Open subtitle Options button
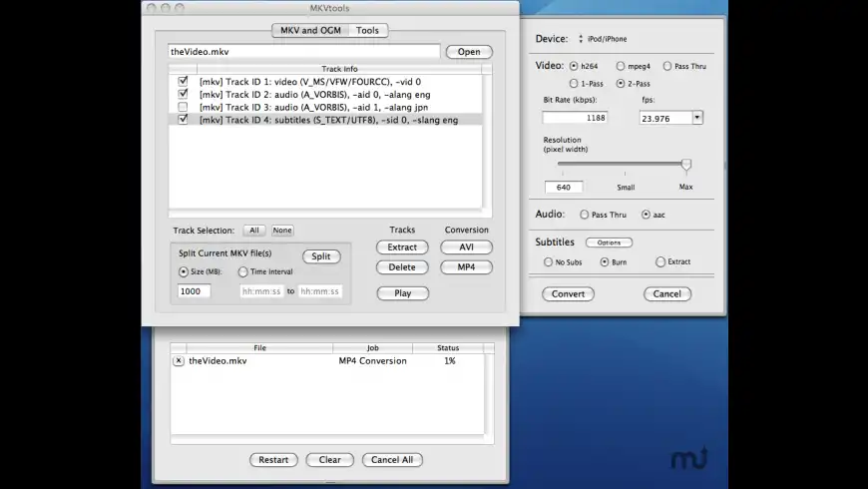868x489 pixels. (x=609, y=243)
